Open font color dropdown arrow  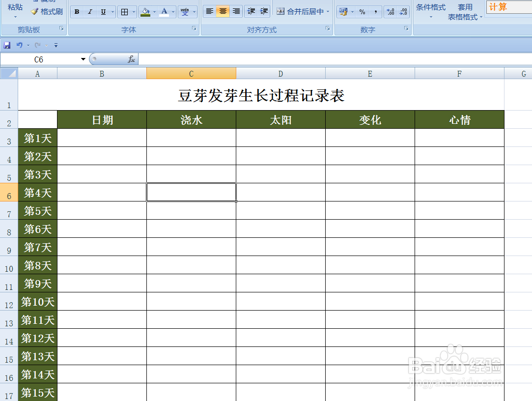[x=173, y=12]
